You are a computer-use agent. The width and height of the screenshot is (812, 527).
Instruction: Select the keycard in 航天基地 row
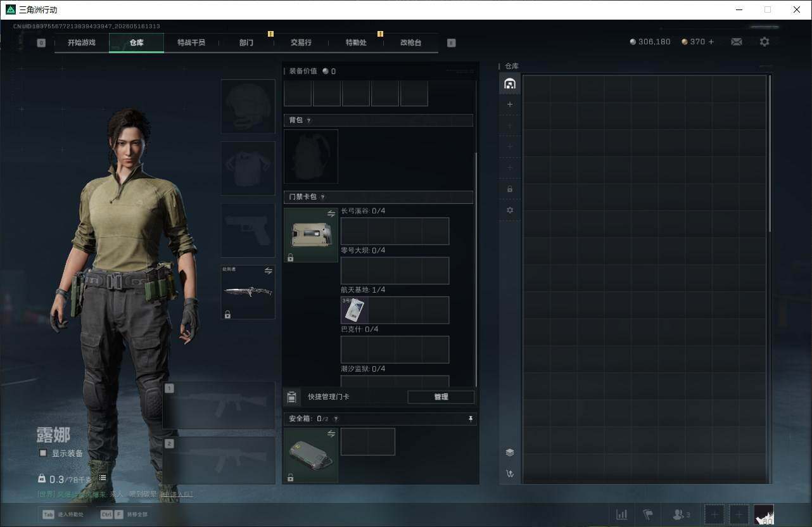tap(354, 310)
